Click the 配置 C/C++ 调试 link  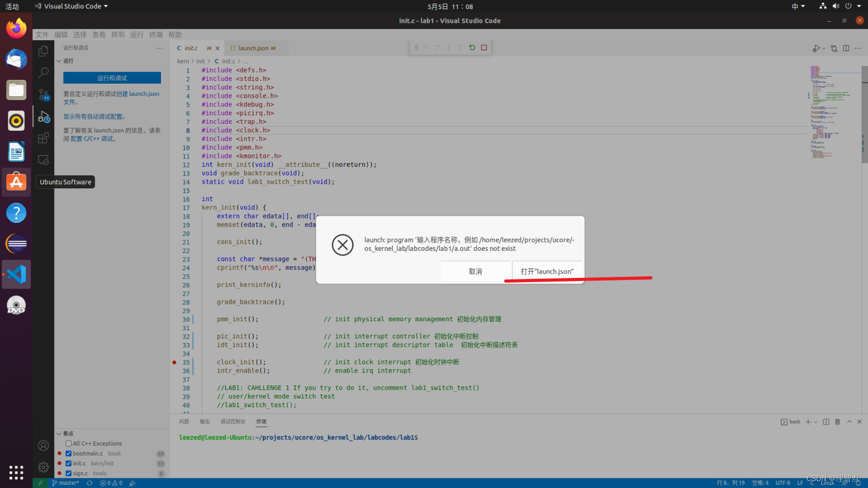[90, 138]
